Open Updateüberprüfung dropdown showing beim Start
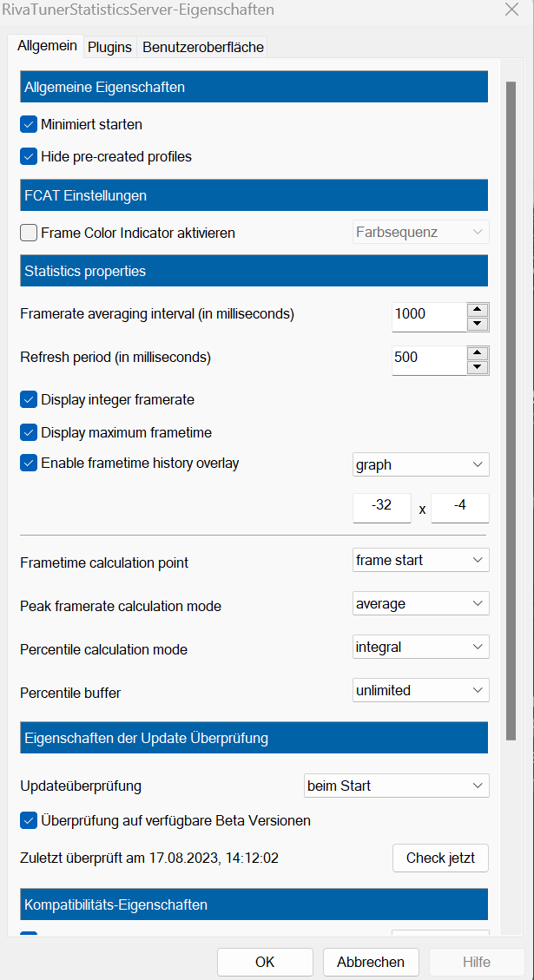534x980 pixels. click(397, 786)
